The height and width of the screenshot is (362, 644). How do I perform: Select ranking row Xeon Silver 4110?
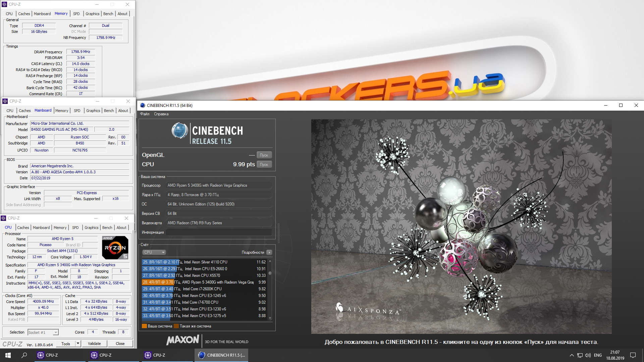204,262
